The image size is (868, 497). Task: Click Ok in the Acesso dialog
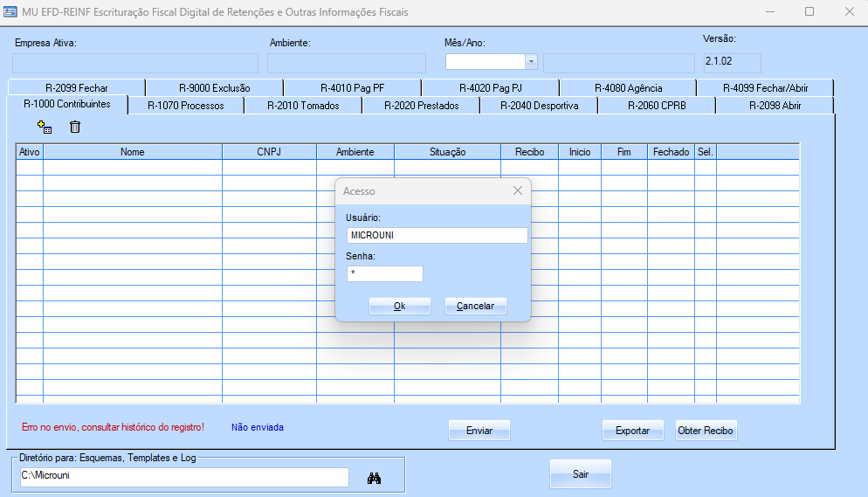(x=400, y=306)
